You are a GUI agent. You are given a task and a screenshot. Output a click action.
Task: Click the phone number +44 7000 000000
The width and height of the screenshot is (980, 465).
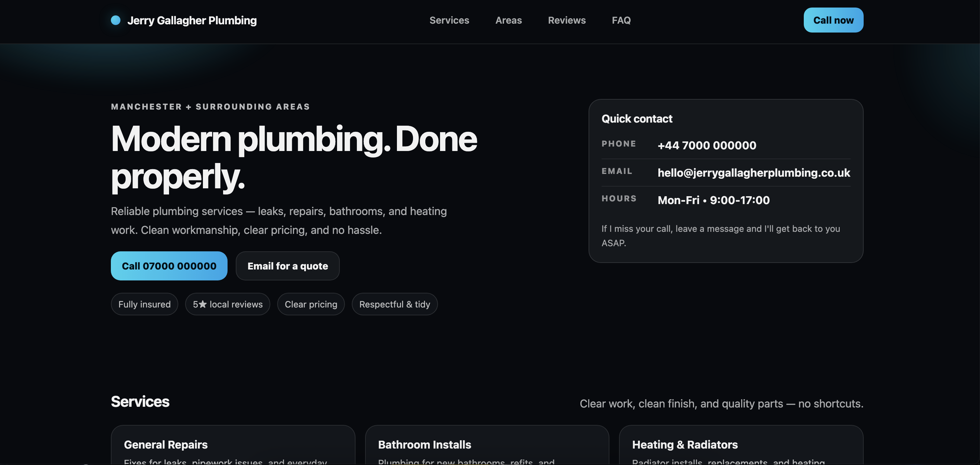pos(707,145)
